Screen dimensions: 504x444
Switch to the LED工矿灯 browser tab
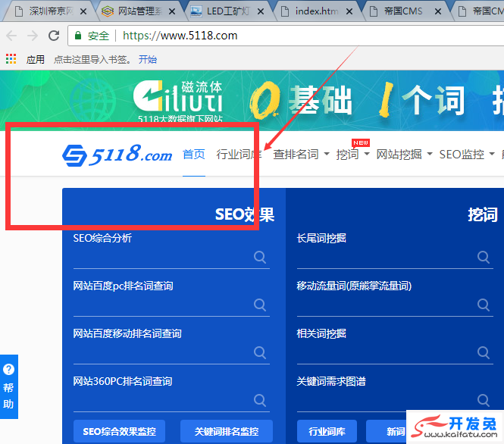point(228,11)
